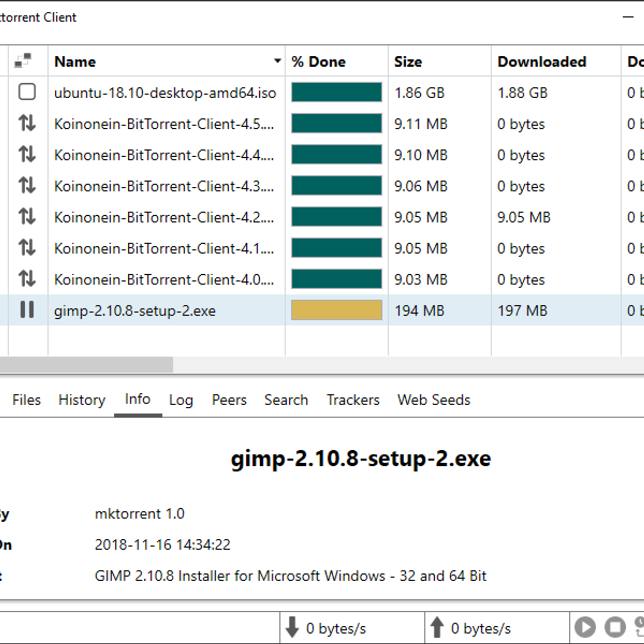
Task: Stop torrents with the stop button
Action: (615, 627)
